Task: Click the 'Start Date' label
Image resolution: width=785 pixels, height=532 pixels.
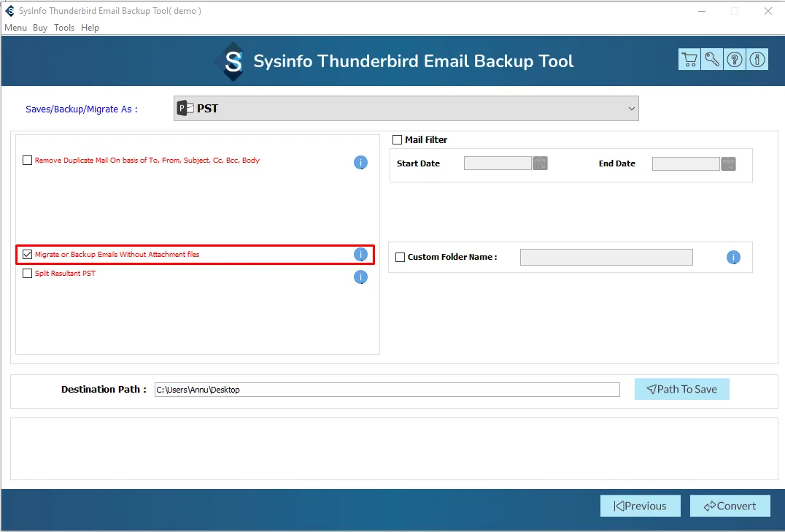Action: (418, 163)
